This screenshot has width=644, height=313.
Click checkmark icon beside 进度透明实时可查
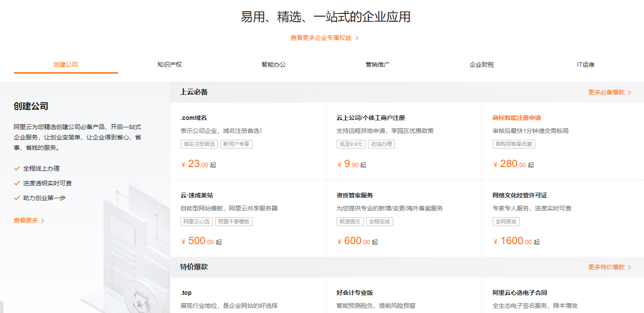pos(17,183)
